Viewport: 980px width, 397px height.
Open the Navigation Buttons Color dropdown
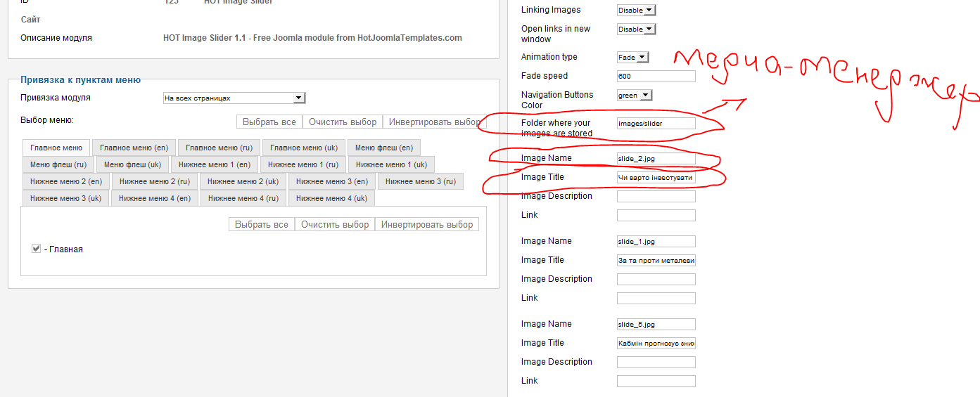click(x=635, y=95)
